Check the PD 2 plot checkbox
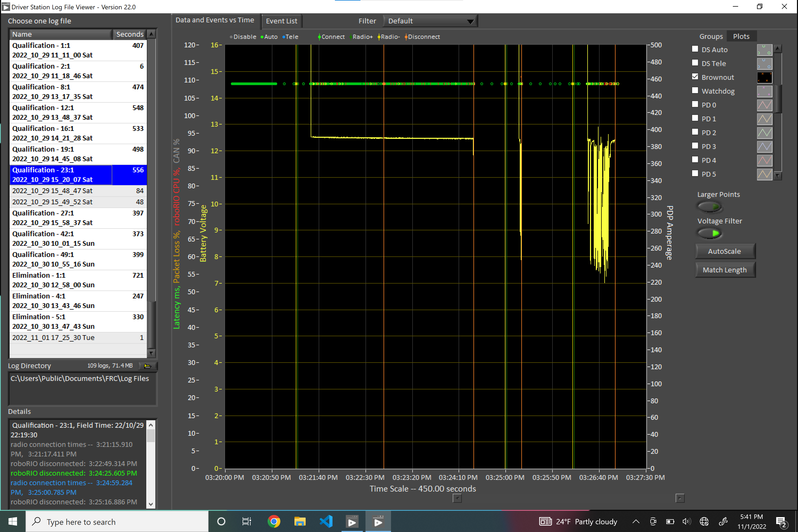The height and width of the screenshot is (532, 798). tap(695, 132)
